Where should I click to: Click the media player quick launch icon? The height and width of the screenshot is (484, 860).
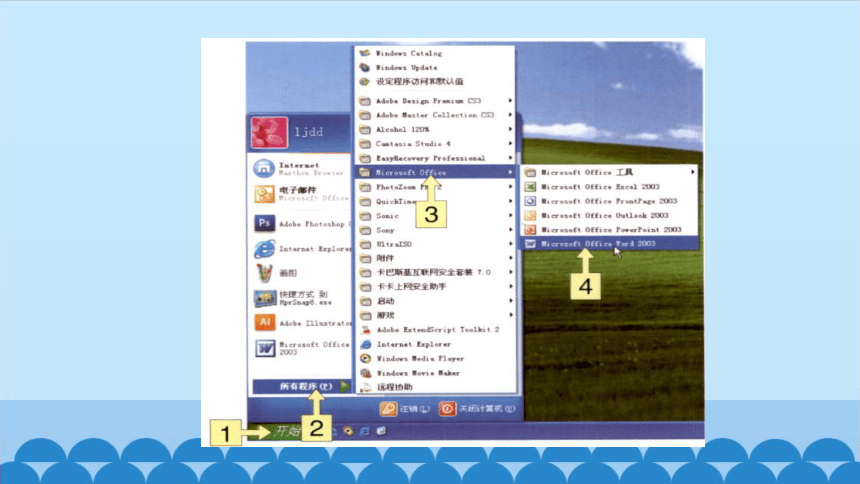[348, 431]
